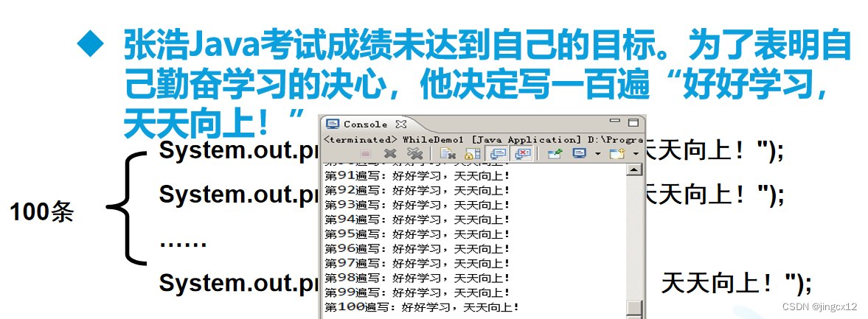Click the ellipsis …… line in the slide

[x=183, y=243]
